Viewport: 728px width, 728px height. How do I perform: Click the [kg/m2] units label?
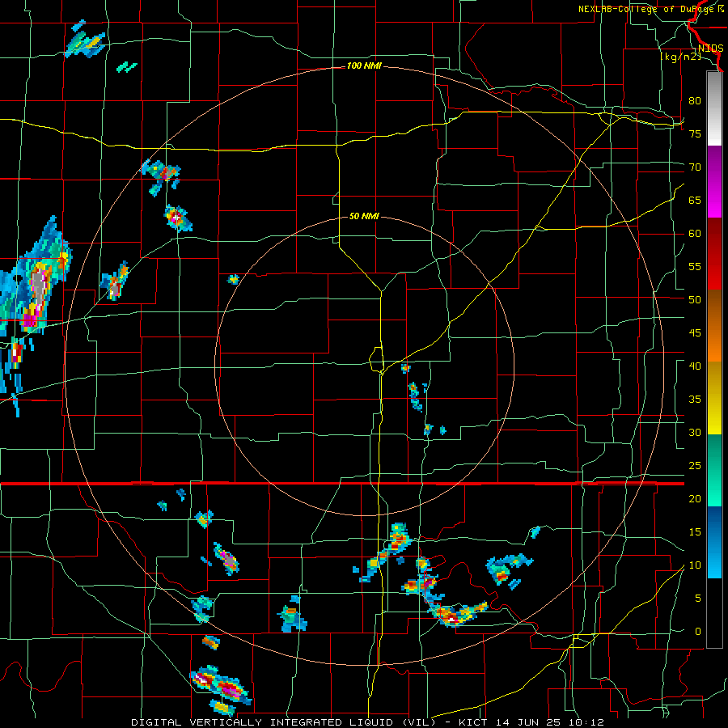(x=680, y=57)
